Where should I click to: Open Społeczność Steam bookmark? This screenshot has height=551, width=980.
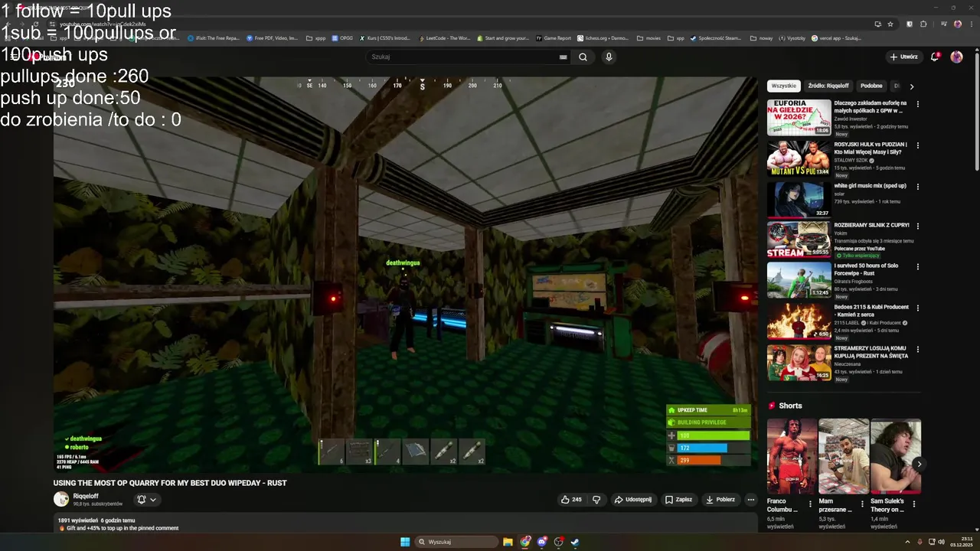pos(716,38)
